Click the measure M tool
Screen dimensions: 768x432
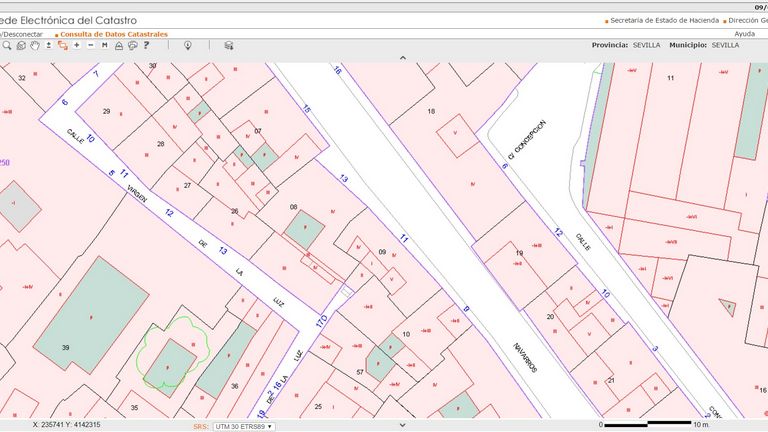click(x=105, y=46)
